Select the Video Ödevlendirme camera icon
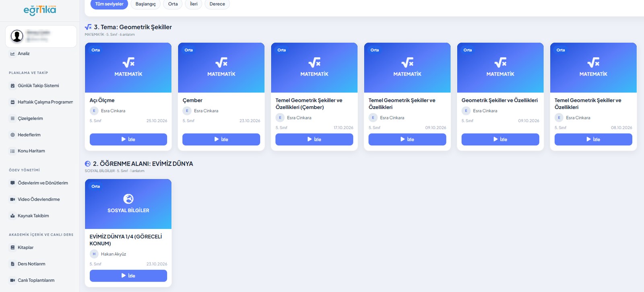This screenshot has width=644, height=292. click(12, 199)
